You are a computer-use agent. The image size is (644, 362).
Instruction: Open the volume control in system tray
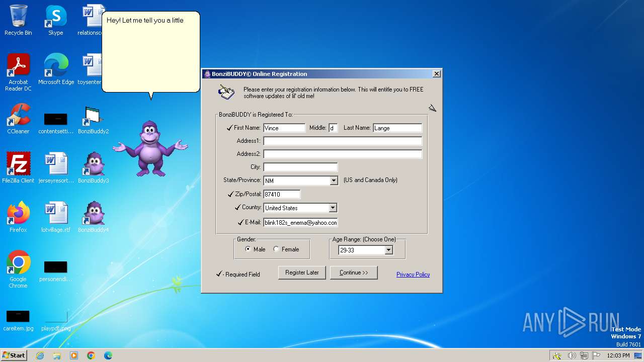pyautogui.click(x=572, y=355)
